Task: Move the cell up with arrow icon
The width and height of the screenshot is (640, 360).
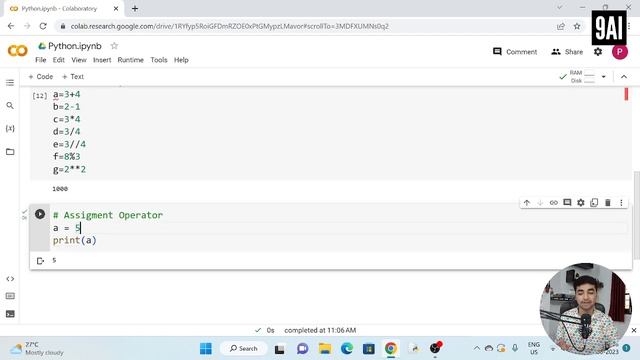Action: pos(527,202)
